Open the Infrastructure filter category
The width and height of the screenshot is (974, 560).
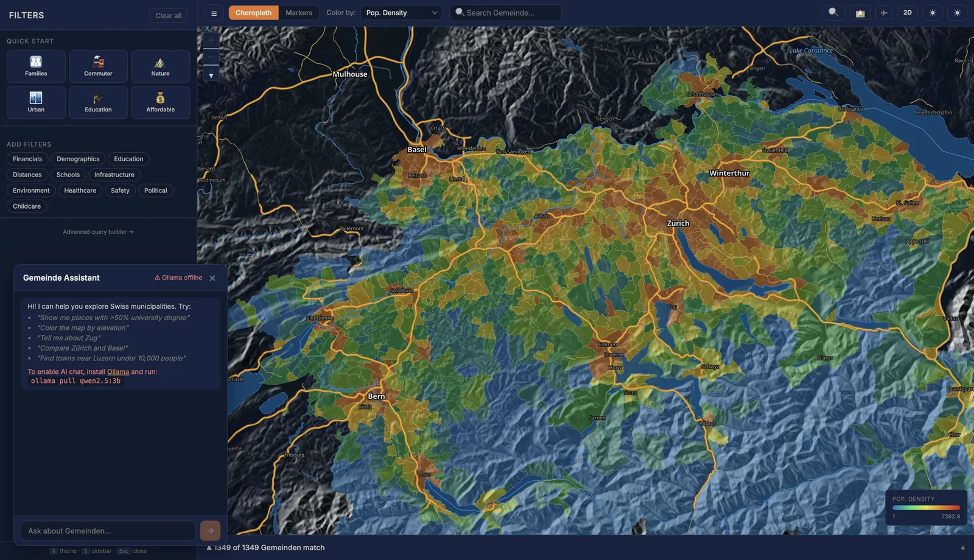pos(114,175)
